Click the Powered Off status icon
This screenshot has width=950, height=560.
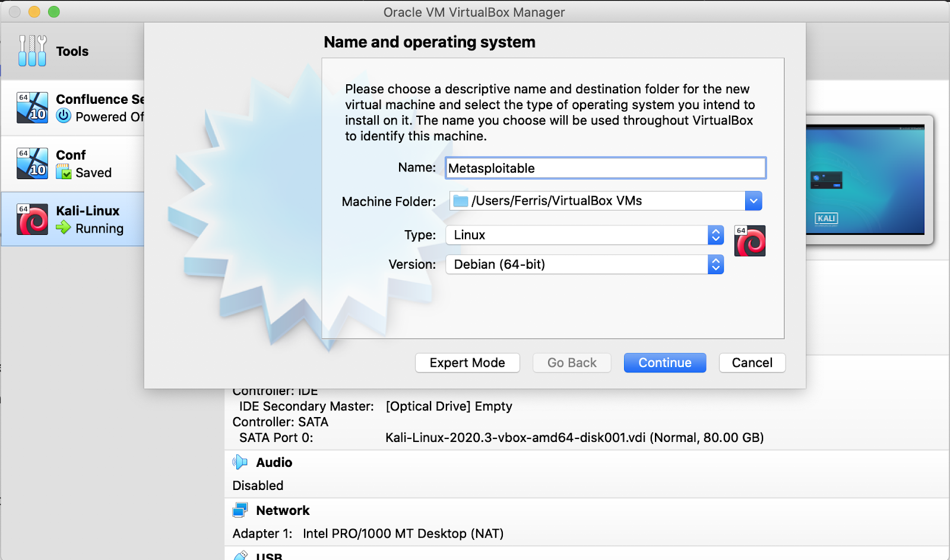pos(64,116)
